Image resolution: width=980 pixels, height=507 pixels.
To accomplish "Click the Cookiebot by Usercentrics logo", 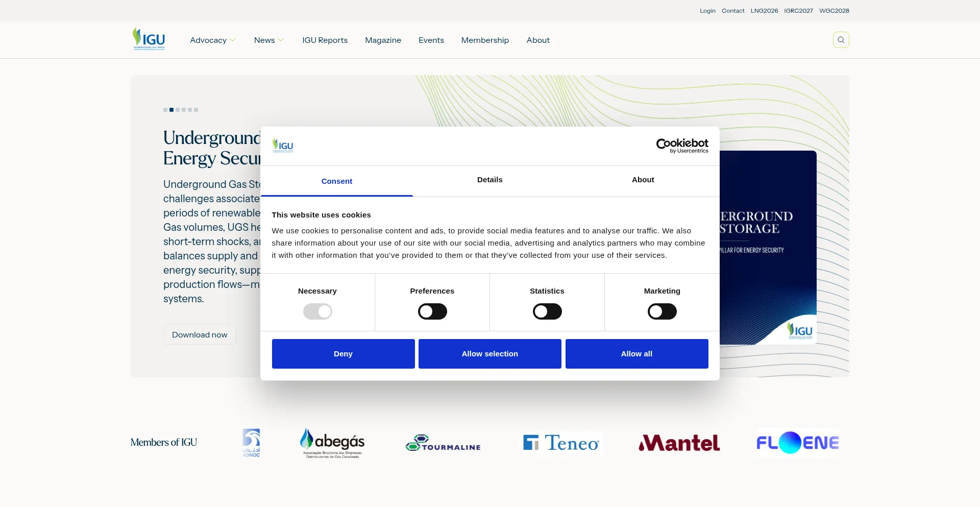I will pos(682,146).
